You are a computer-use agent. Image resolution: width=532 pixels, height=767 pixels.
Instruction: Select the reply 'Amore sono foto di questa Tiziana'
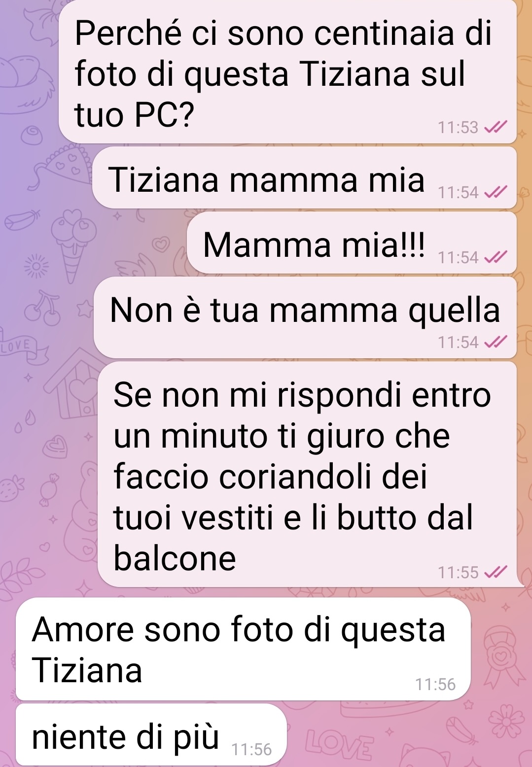(x=243, y=649)
